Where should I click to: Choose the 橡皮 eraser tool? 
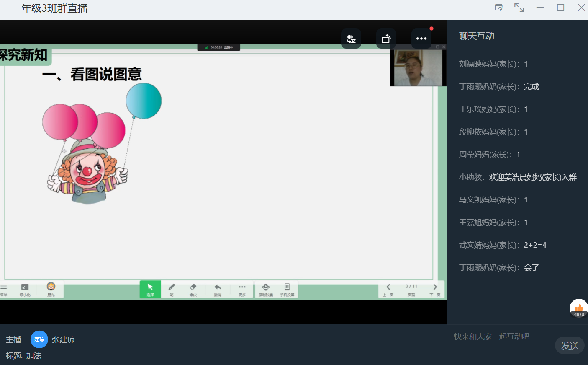[193, 289]
